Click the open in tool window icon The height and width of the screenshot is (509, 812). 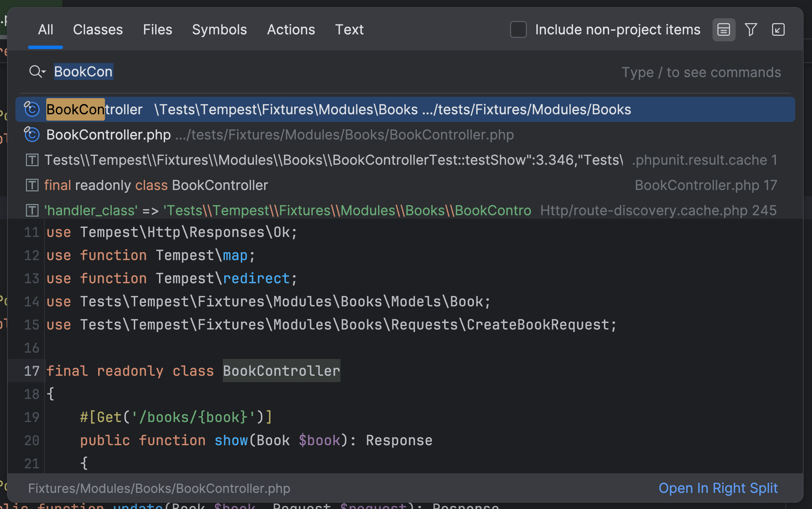(778, 30)
